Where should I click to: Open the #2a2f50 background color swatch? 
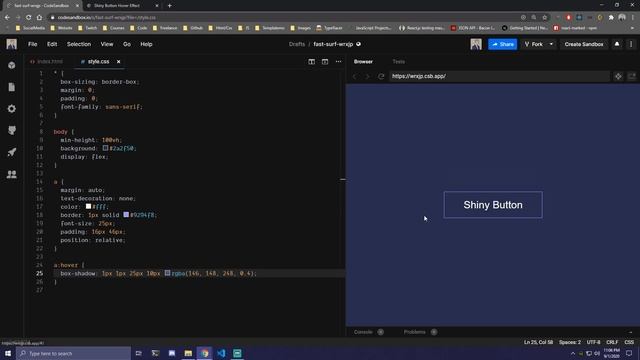(x=105, y=148)
